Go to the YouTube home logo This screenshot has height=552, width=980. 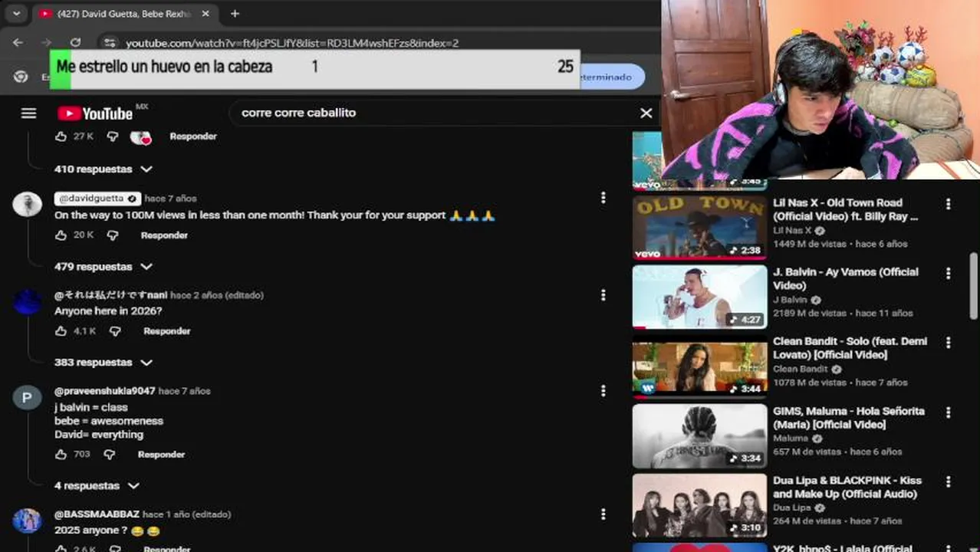(x=95, y=113)
